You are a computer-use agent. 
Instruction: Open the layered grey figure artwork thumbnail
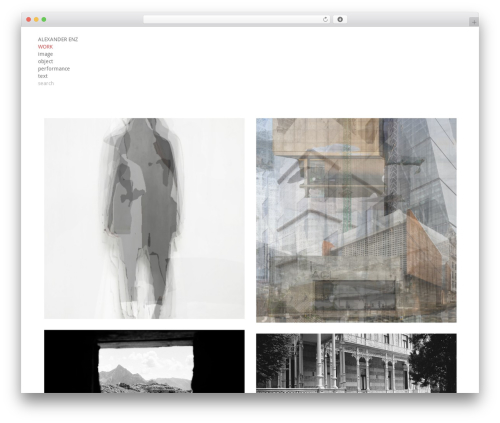pos(144,218)
